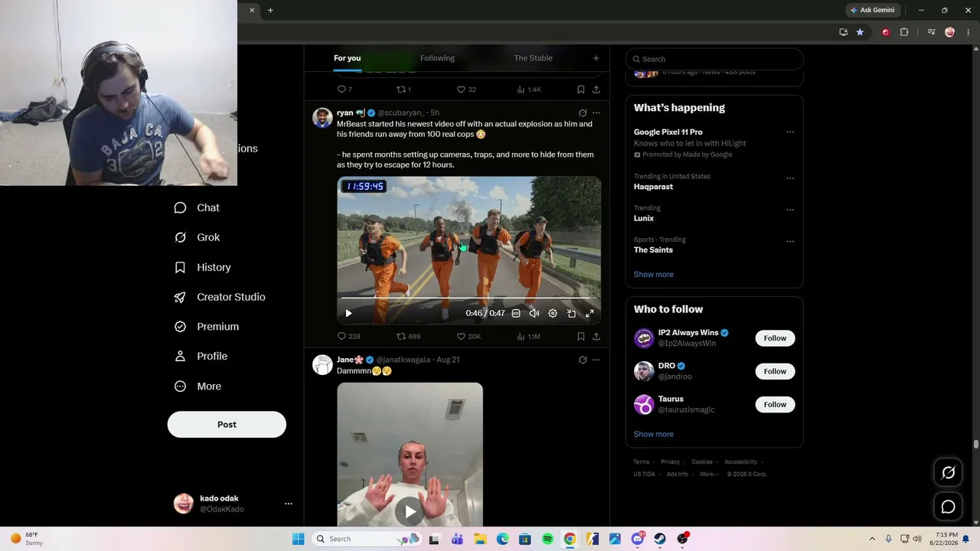The width and height of the screenshot is (980, 551).
Task: Like the post with 32 likes
Action: point(466,90)
